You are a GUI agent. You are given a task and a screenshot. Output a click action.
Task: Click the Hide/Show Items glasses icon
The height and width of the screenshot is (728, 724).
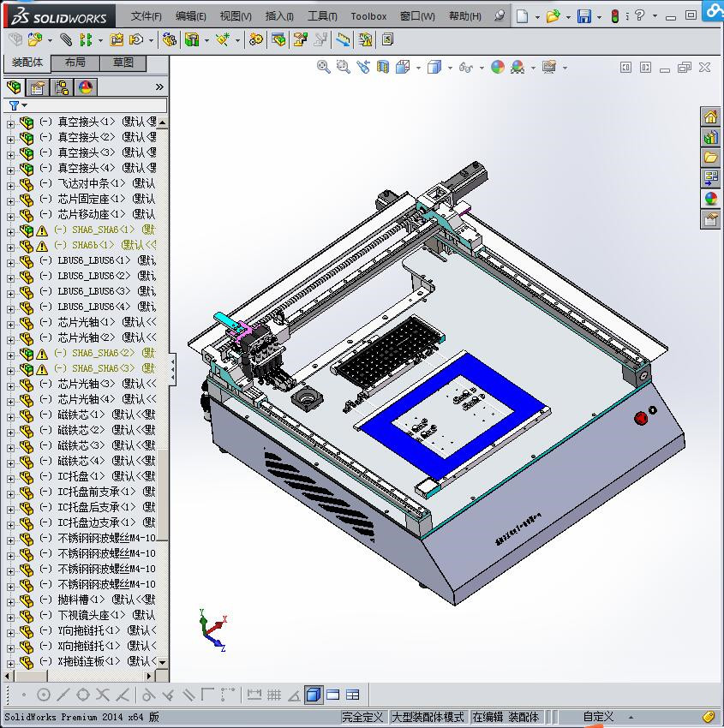coord(466,68)
